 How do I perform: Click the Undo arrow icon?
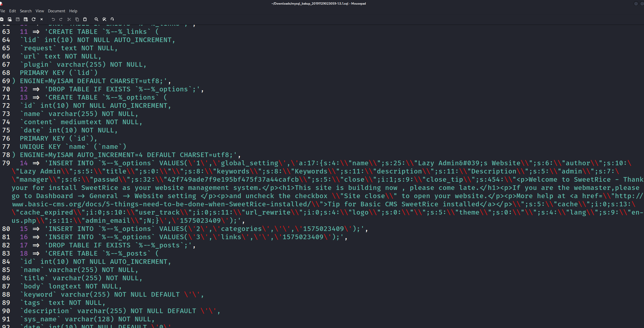pos(53,19)
